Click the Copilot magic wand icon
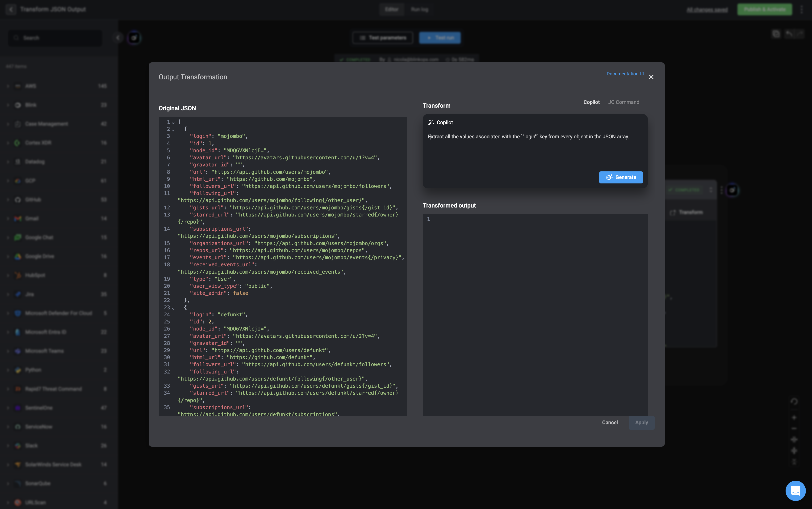This screenshot has width=812, height=509. click(x=431, y=123)
